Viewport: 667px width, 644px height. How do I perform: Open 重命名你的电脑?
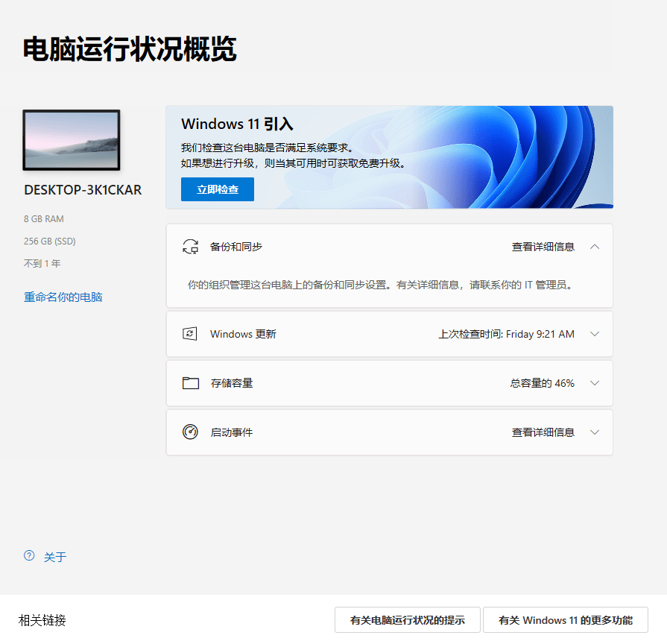coord(63,296)
